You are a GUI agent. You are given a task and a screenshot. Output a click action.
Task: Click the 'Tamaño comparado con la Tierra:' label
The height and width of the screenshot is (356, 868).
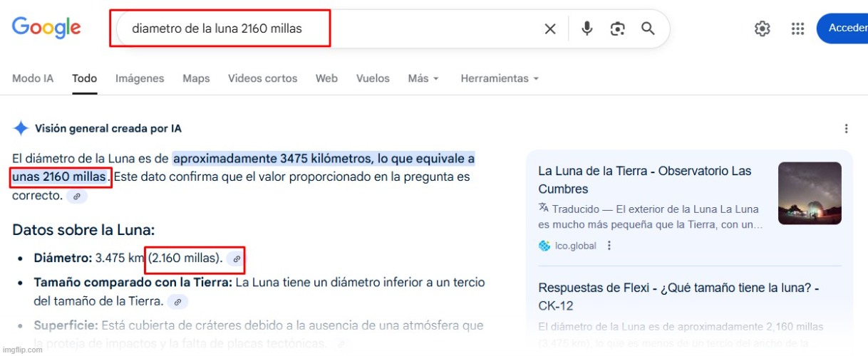pos(133,283)
